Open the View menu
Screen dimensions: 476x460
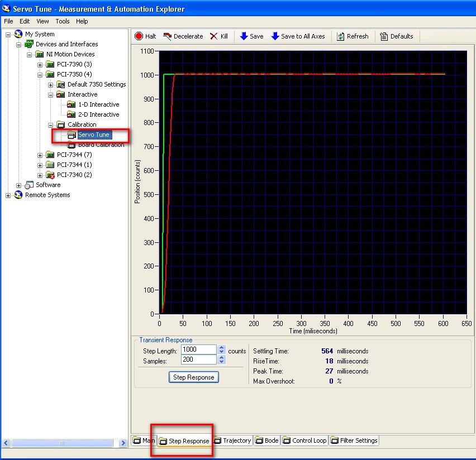click(42, 21)
